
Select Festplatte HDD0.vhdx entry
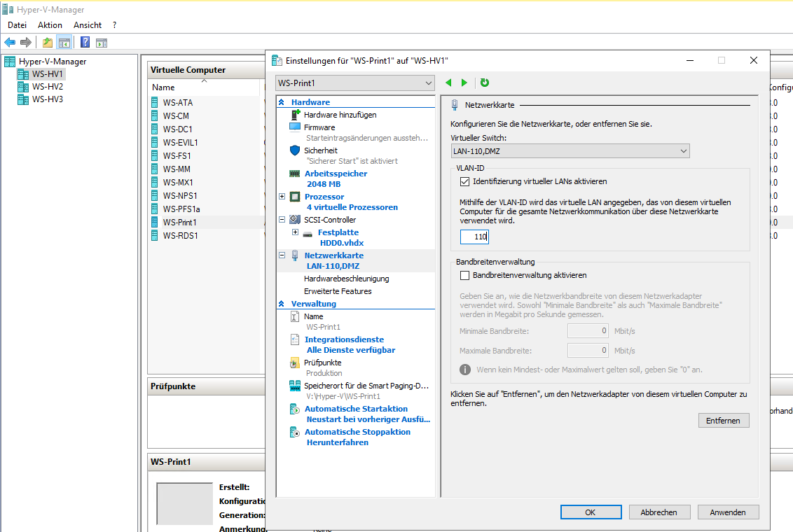click(338, 232)
